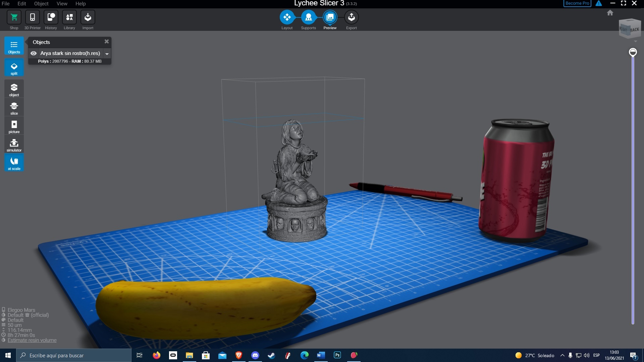This screenshot has width=644, height=362.
Task: Expand the Arya stark object options arrow
Action: (107, 54)
